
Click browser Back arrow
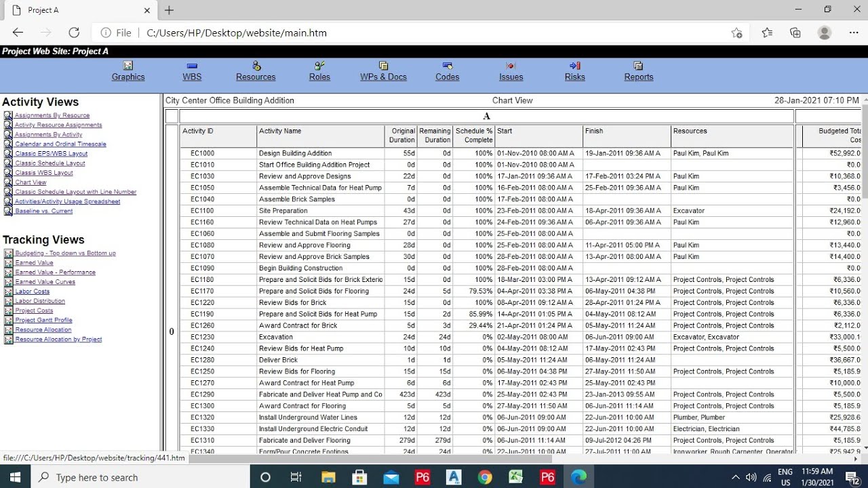pos(18,33)
